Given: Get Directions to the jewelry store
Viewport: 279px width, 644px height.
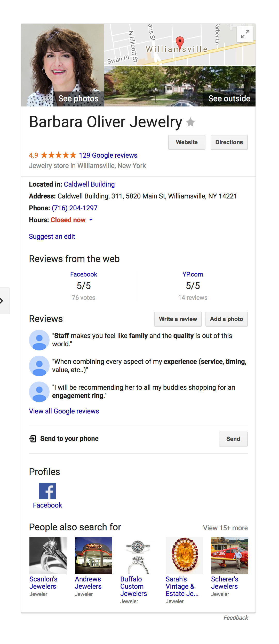Looking at the screenshot, I should click(229, 142).
